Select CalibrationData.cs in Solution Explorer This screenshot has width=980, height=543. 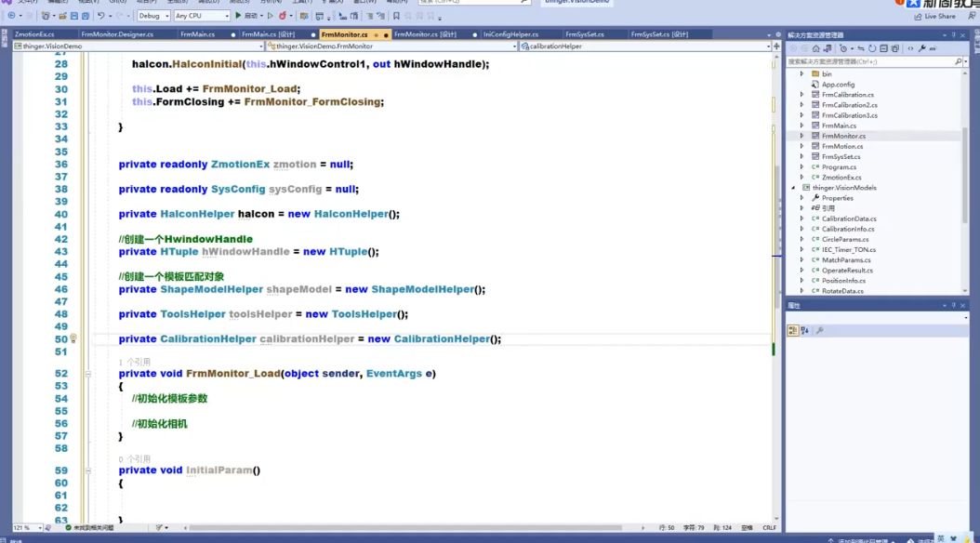[849, 219]
